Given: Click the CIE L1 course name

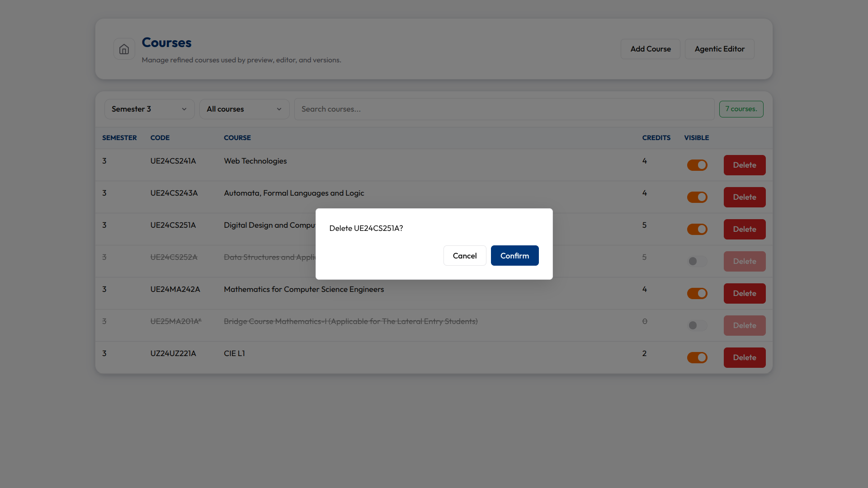Looking at the screenshot, I should (234, 353).
